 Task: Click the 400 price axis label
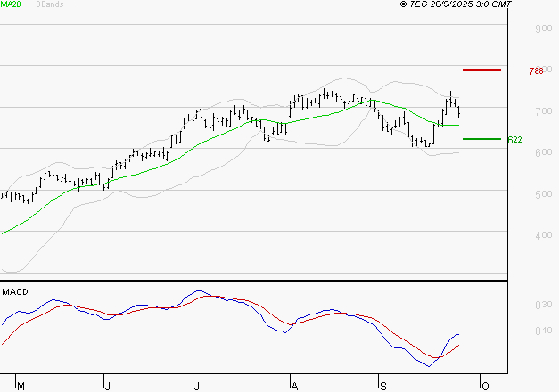click(544, 235)
